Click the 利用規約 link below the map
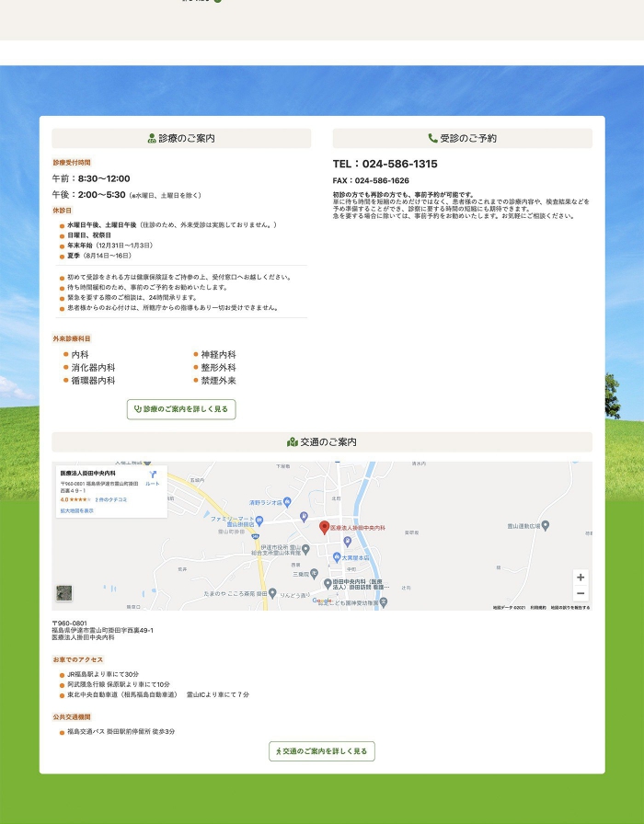This screenshot has height=824, width=644. (x=538, y=608)
